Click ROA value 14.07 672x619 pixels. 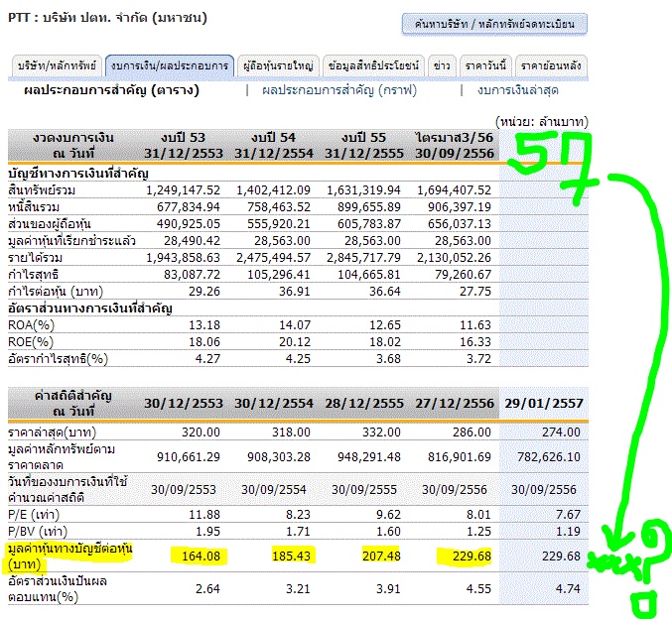pos(295,325)
